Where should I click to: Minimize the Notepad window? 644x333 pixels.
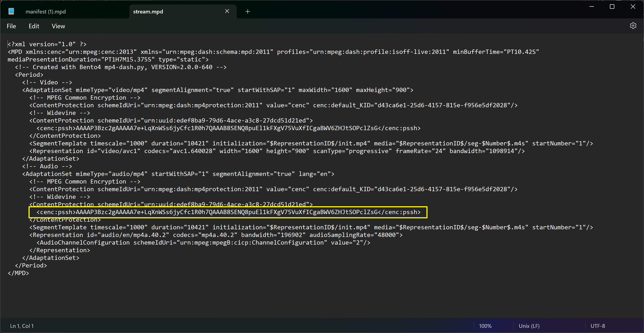tap(591, 7)
